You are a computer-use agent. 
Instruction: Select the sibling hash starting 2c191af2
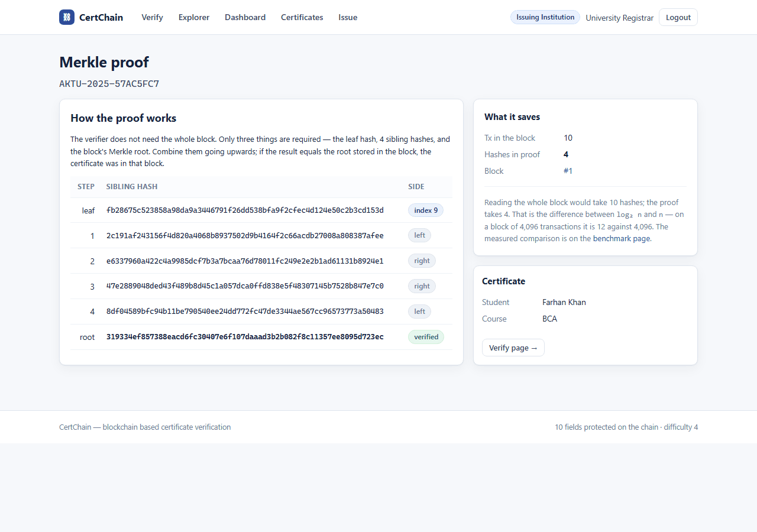(245, 236)
